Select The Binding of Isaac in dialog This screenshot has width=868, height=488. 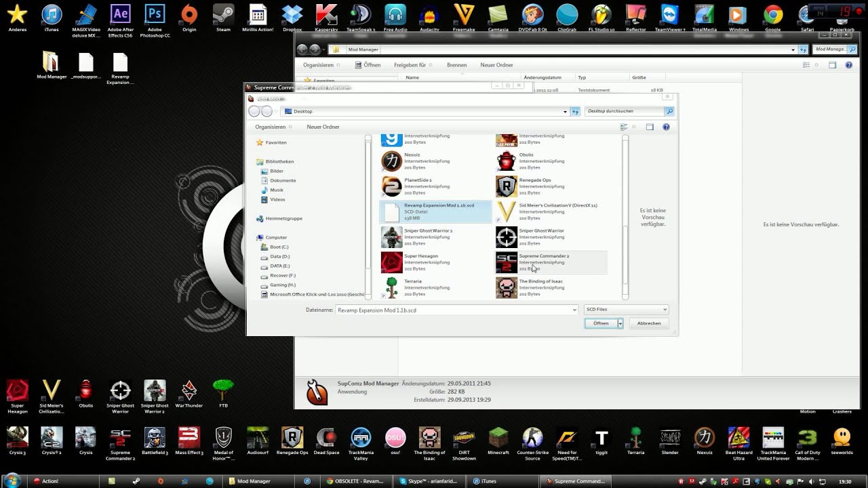click(551, 287)
